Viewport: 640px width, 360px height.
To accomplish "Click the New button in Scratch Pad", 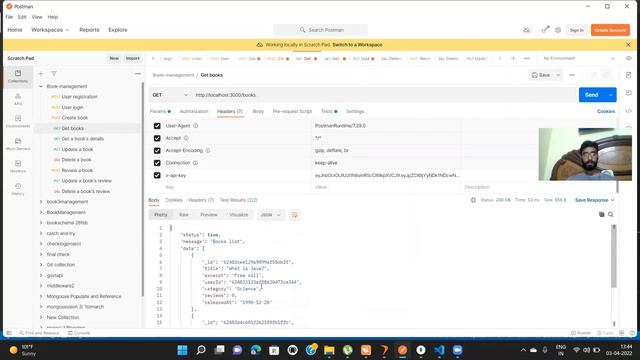I will pyautogui.click(x=114, y=58).
